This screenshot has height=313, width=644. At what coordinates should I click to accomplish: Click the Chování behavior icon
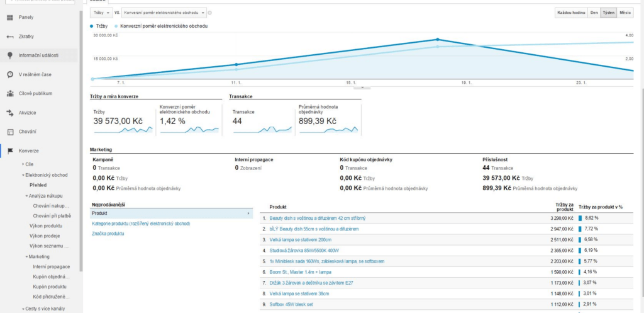10,132
